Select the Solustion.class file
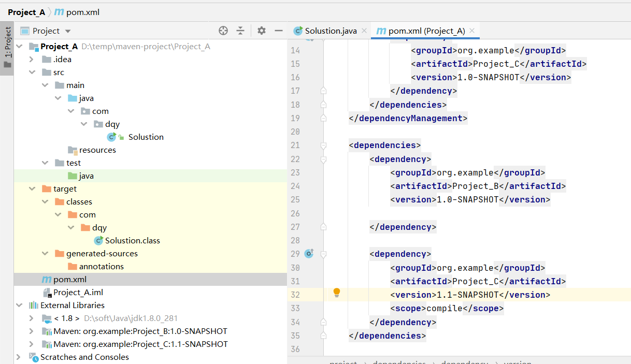Viewport: 631px width, 364px height. click(132, 240)
